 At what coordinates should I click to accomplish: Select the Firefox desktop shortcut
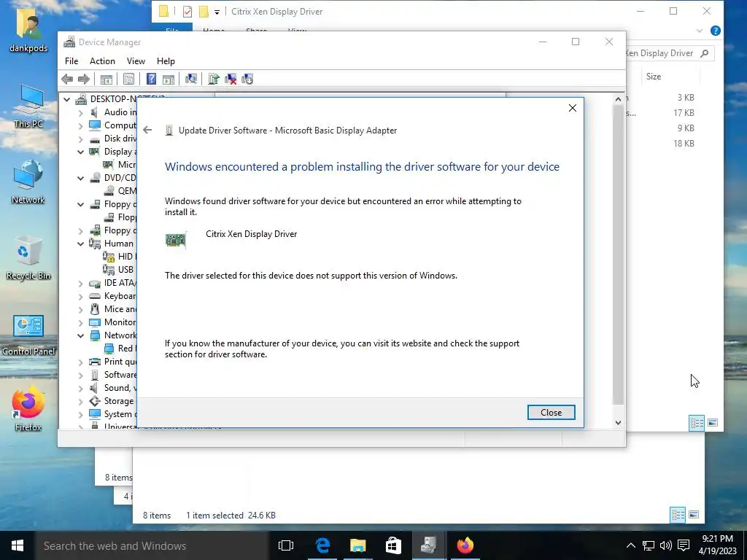point(28,408)
